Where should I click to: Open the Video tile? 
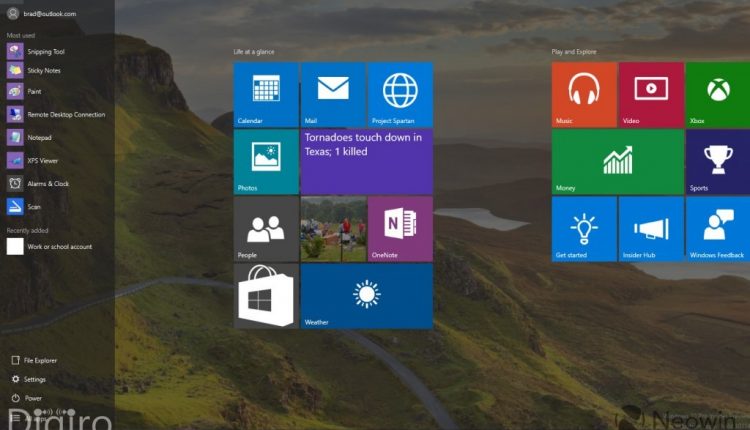pyautogui.click(x=651, y=95)
